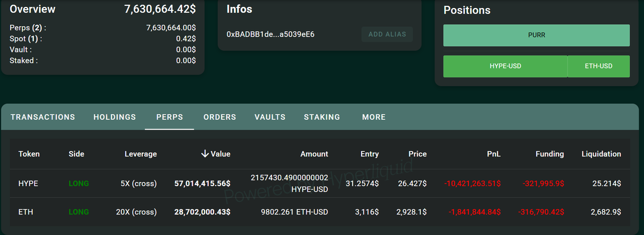Open the TRANSACTIONS tab

tap(43, 117)
